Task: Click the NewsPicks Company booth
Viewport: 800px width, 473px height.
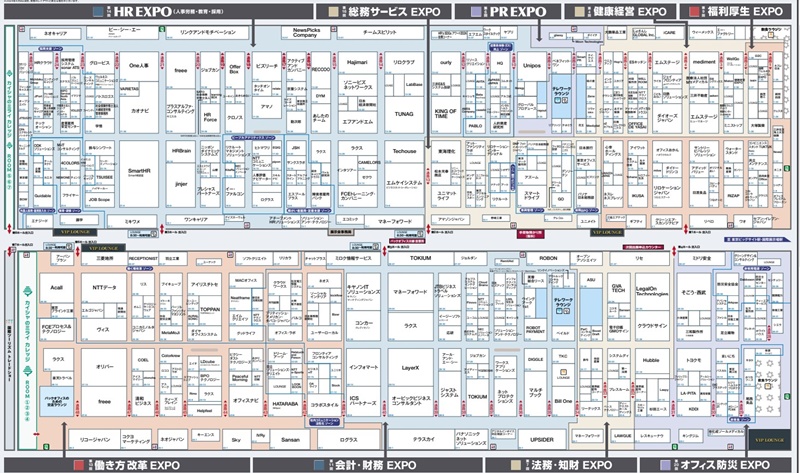Action: 306,33
